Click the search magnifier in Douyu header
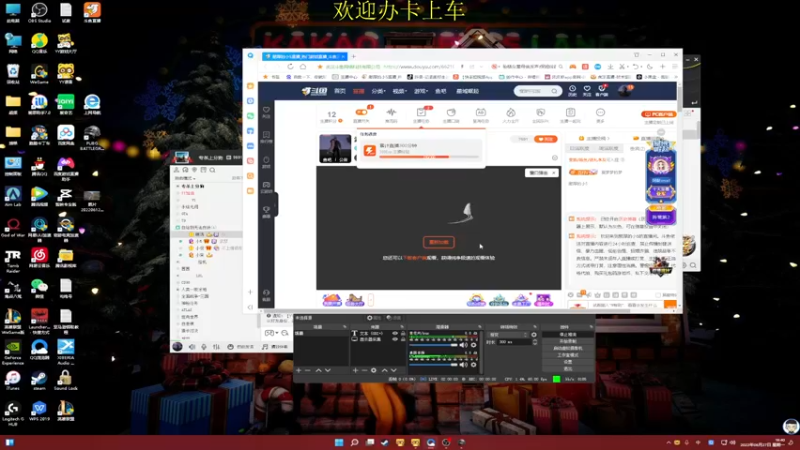 [x=554, y=91]
